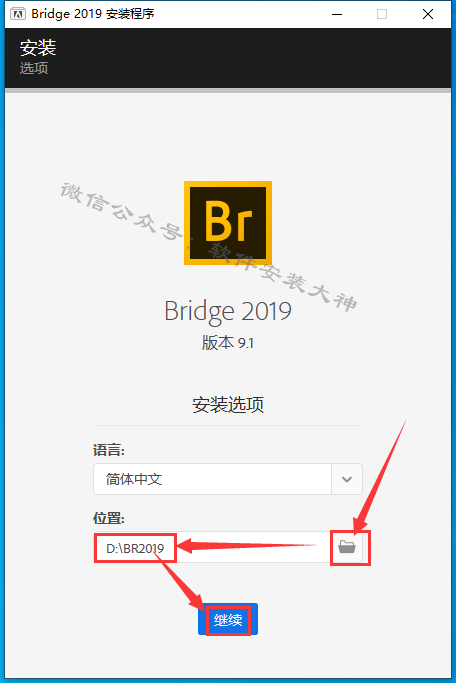
Task: Maximize the installer window
Action: pyautogui.click(x=382, y=14)
